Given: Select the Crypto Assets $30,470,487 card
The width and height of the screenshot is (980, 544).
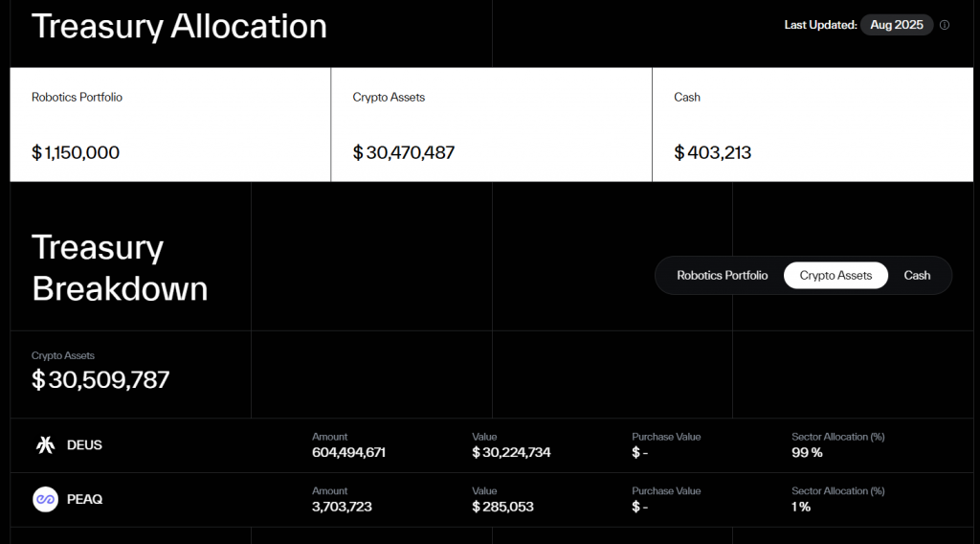Looking at the screenshot, I should click(491, 125).
